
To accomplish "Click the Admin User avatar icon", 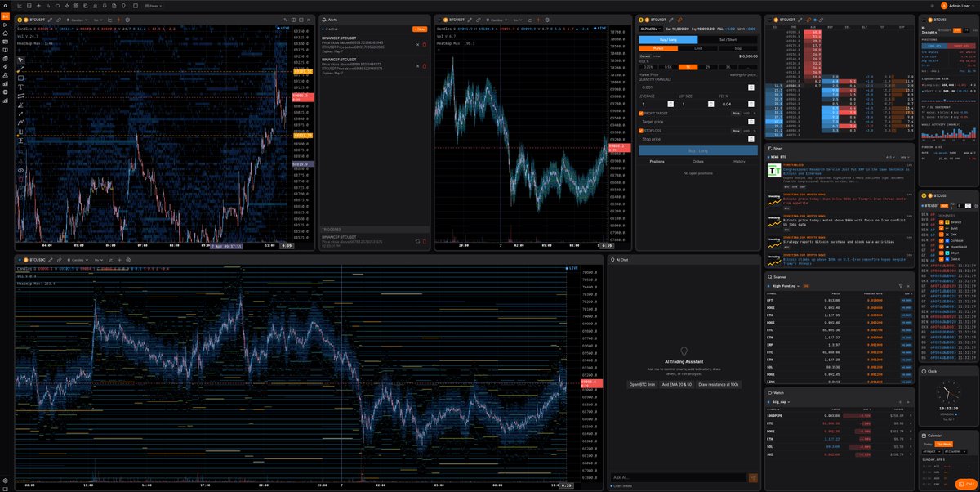I will [x=944, y=6].
